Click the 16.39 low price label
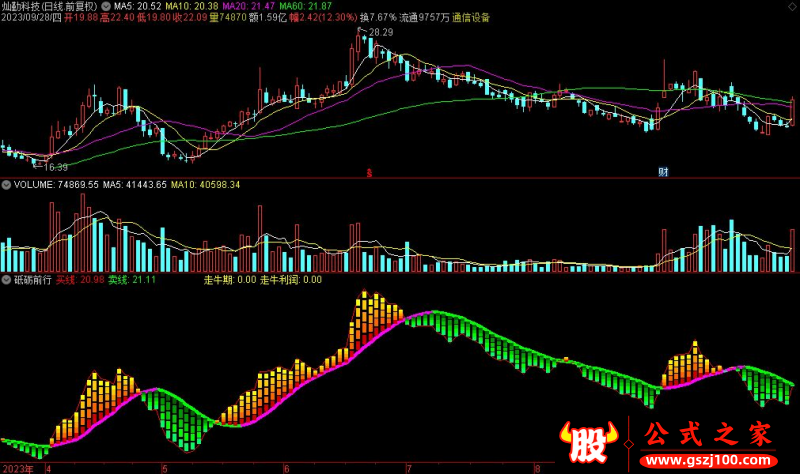This screenshot has width=800, height=474. point(56,167)
